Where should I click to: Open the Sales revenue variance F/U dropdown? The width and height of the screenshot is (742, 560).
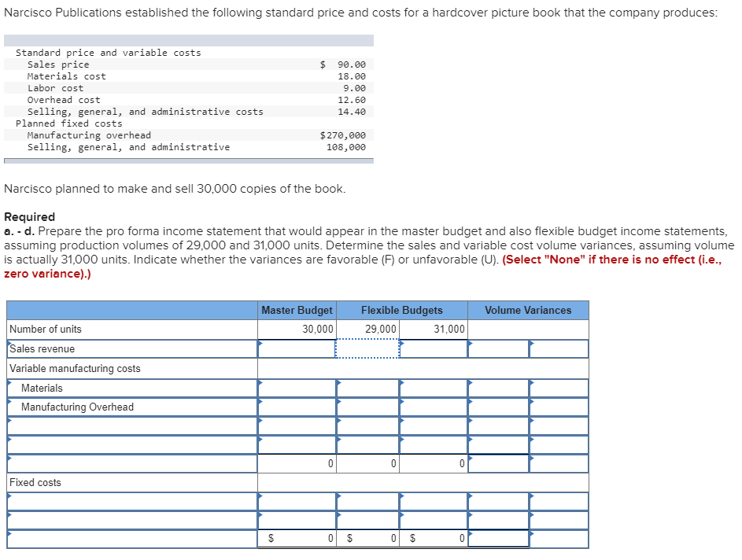pyautogui.click(x=559, y=348)
